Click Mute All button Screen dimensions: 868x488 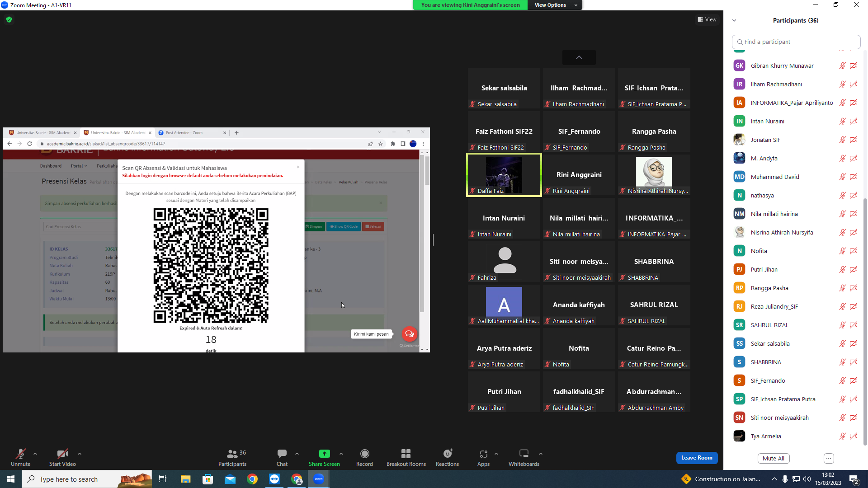pos(774,458)
